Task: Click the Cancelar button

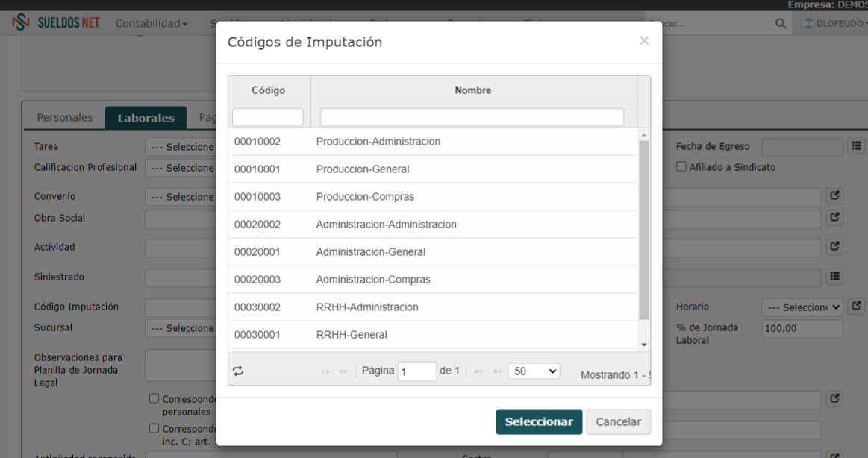Action: coord(618,421)
